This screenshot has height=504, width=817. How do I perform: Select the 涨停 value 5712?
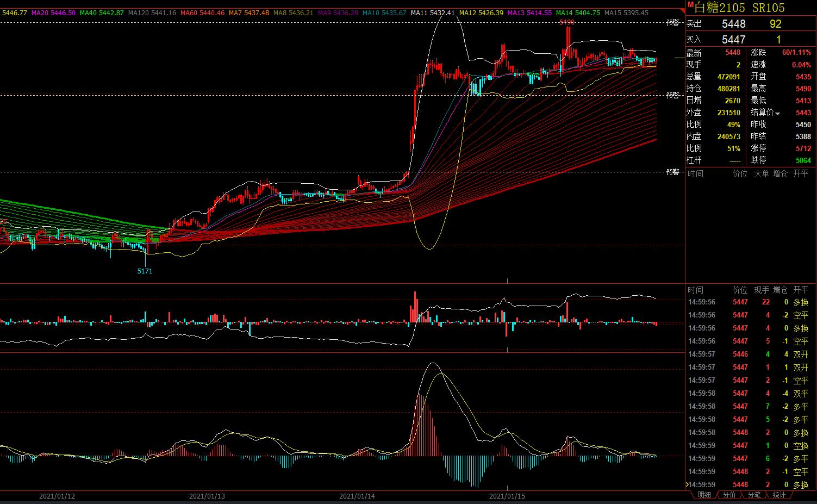click(x=803, y=148)
